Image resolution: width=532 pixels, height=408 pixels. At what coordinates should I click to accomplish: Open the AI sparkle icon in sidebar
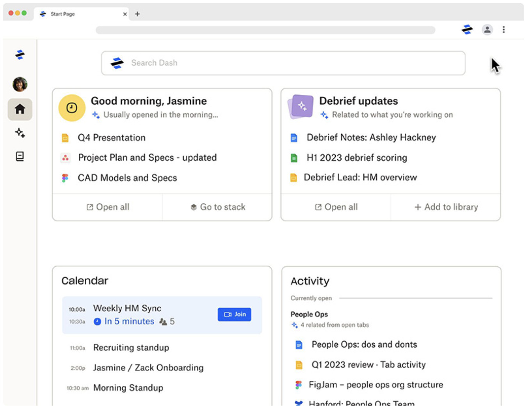coord(20,133)
